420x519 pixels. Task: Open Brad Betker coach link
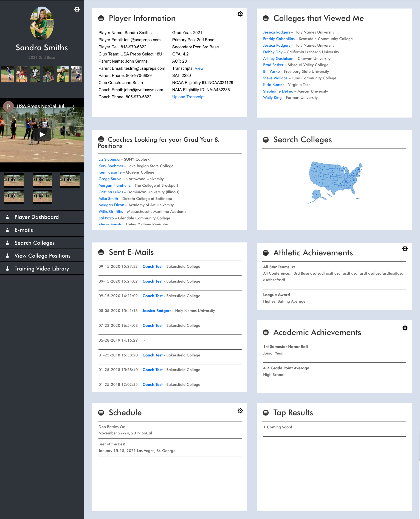click(273, 65)
